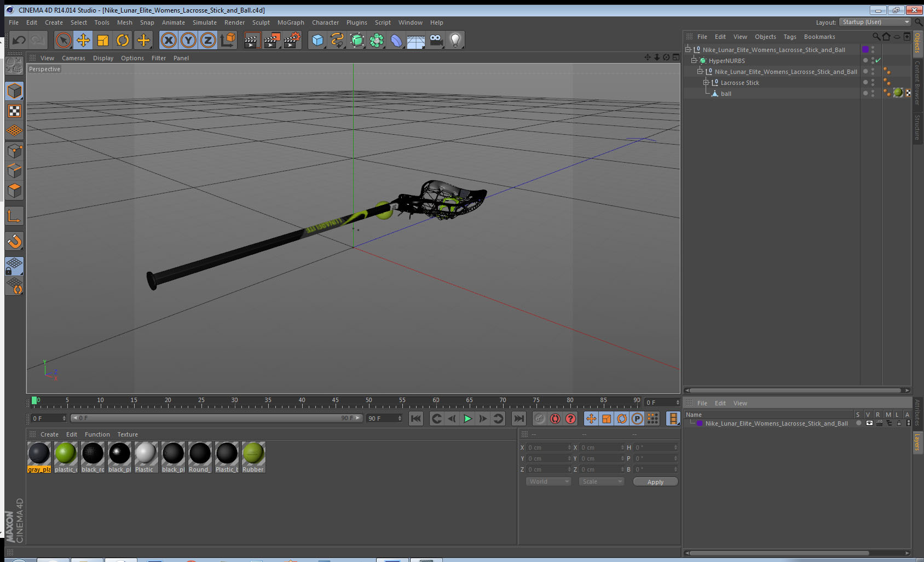Add a light object icon
924x562 pixels.
455,40
